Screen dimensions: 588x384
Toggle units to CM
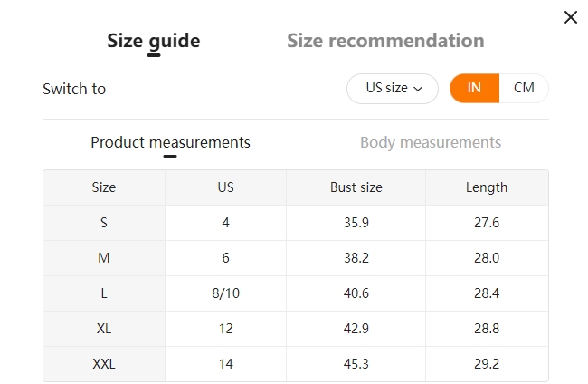coord(524,88)
